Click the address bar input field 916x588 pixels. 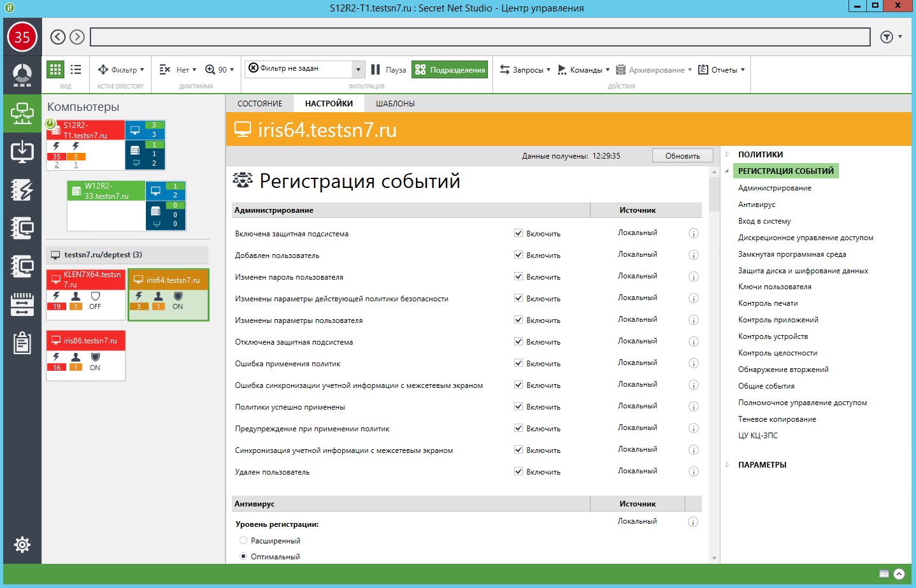480,37
